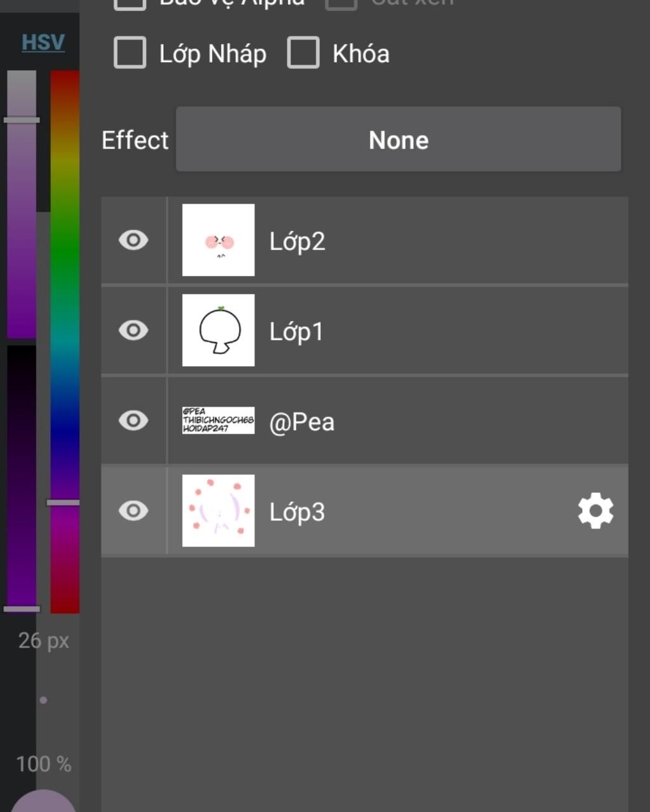
Task: Select the Lớp1 mushroom outline thumbnail
Action: coord(218,331)
